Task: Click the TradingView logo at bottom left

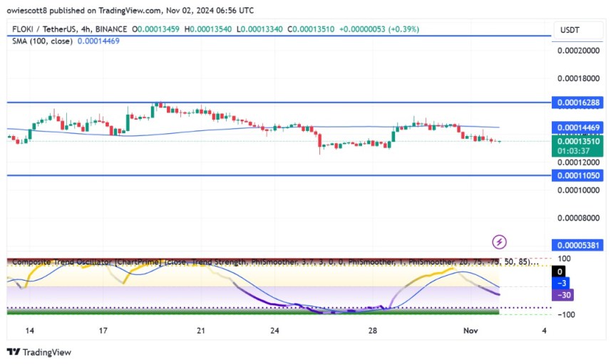Action: (39, 352)
